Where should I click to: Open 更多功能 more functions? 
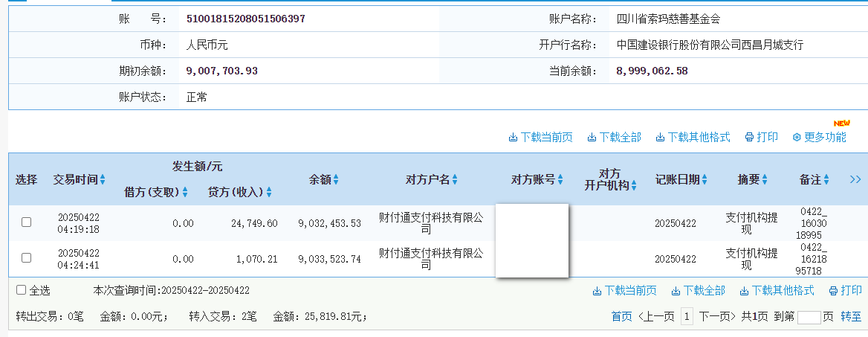coord(819,137)
